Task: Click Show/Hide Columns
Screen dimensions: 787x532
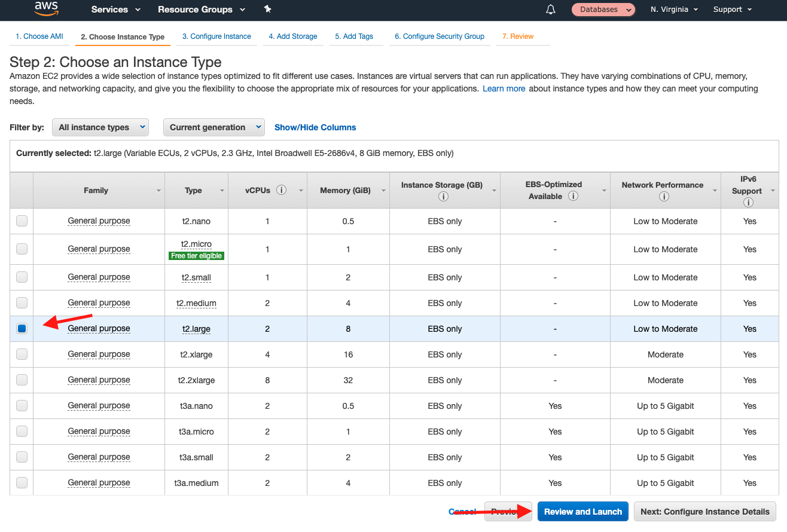Action: pyautogui.click(x=315, y=127)
